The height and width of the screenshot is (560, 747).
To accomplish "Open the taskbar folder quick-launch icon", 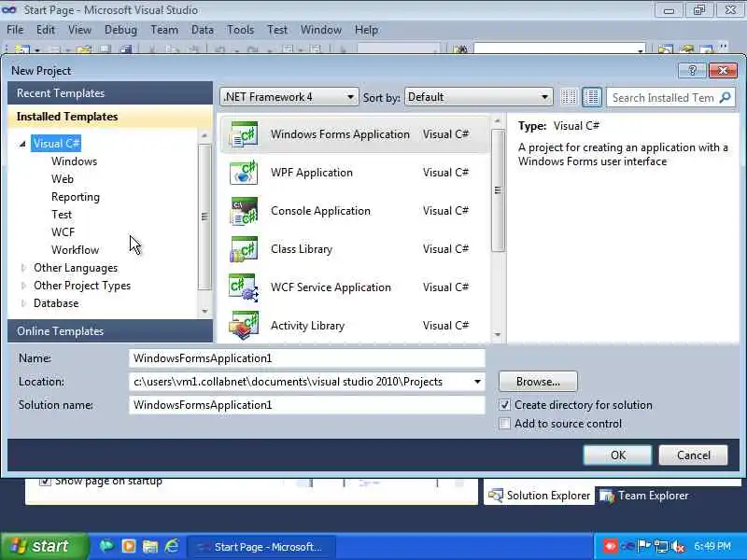I will click(x=150, y=546).
